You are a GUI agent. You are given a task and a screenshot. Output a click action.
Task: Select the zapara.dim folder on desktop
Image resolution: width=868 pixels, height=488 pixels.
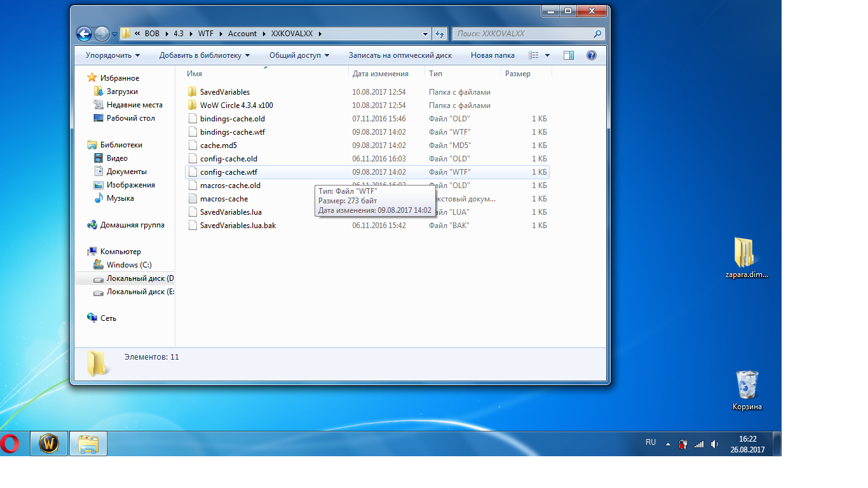click(x=746, y=257)
